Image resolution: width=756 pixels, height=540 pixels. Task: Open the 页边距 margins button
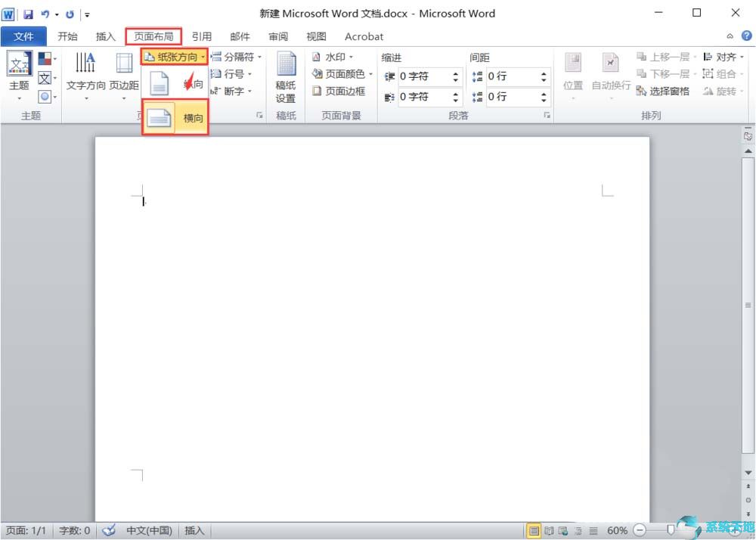click(x=124, y=76)
